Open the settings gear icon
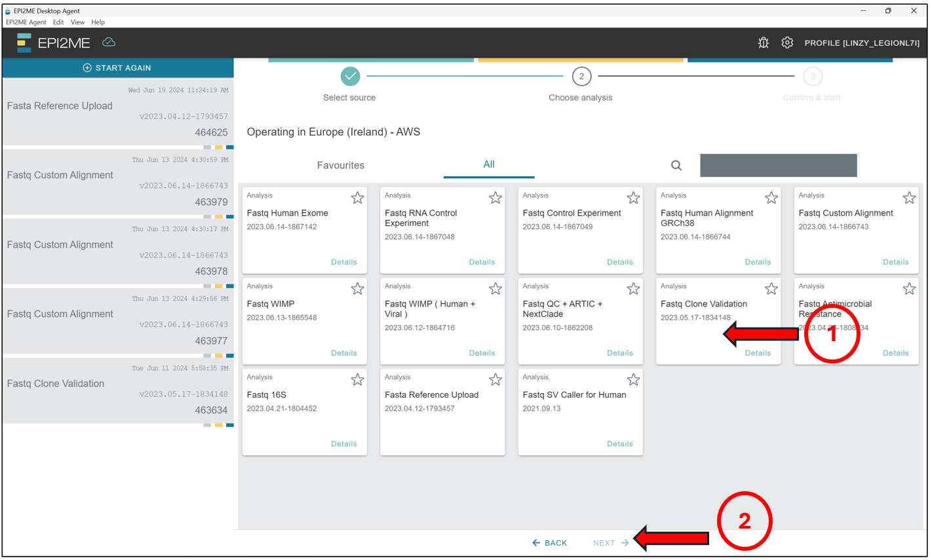 click(787, 43)
